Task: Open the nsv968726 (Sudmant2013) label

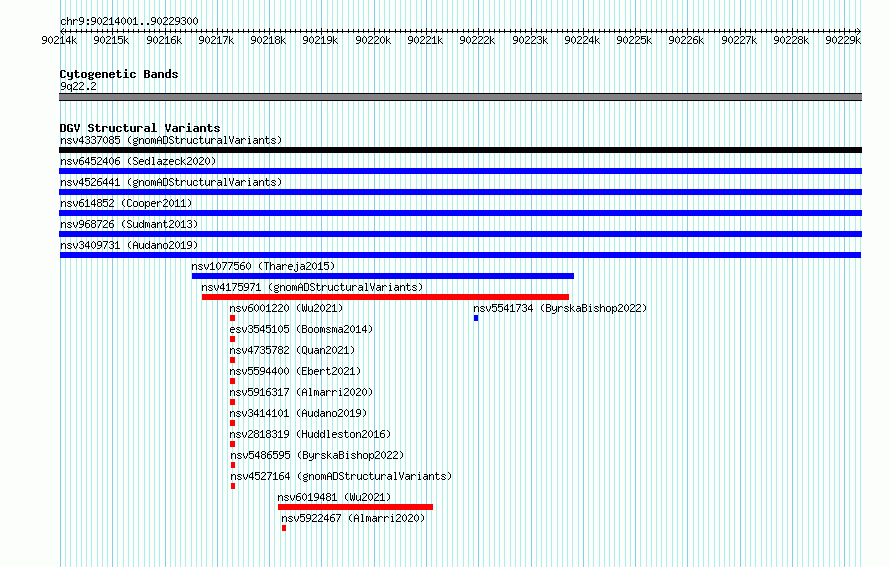Action: tap(129, 224)
